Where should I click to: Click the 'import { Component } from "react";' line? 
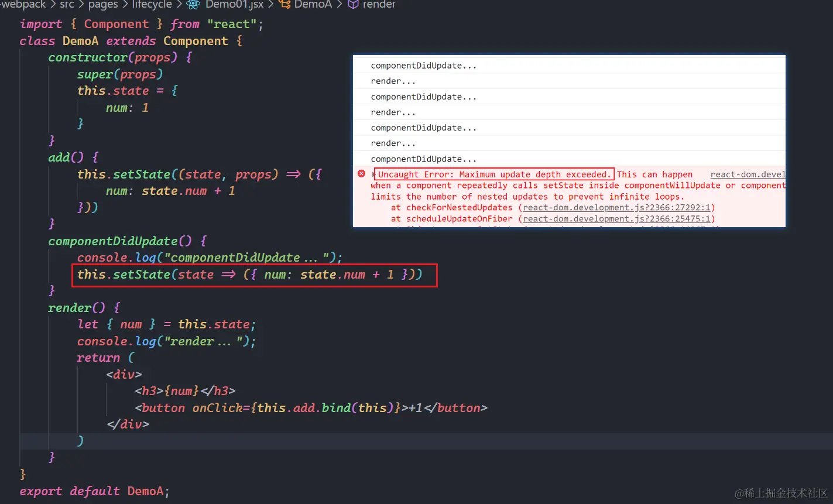(x=142, y=24)
